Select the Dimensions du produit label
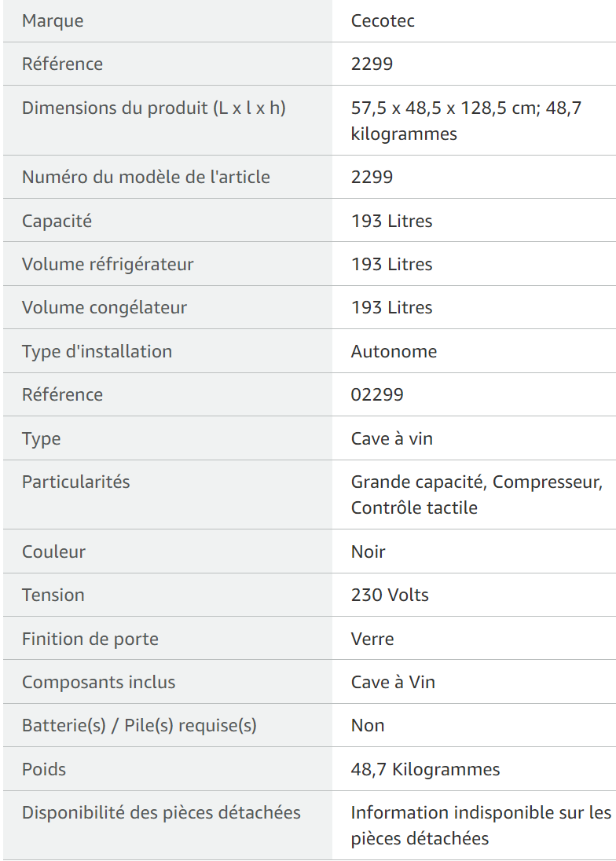 154,108
